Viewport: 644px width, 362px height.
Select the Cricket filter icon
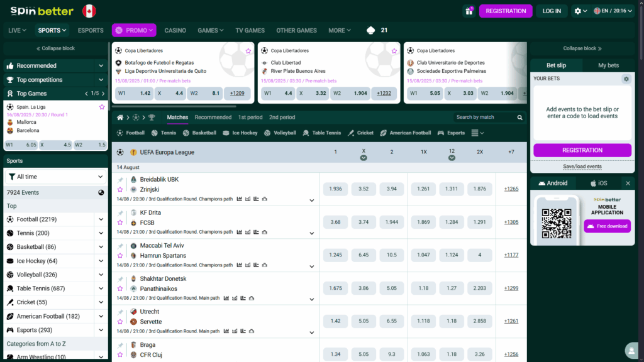[x=352, y=132]
